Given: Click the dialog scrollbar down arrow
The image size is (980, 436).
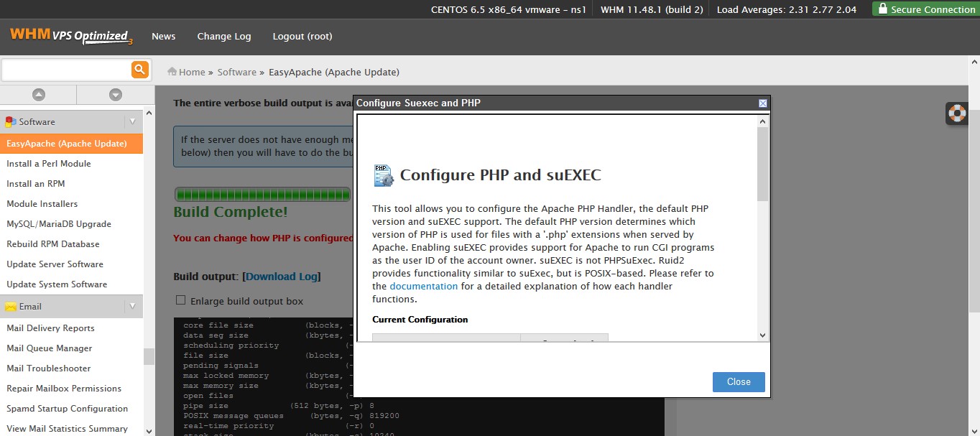Looking at the screenshot, I should (763, 335).
